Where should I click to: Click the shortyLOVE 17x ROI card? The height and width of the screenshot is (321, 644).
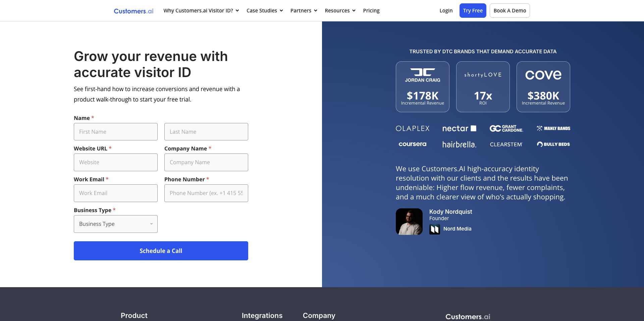coord(483,87)
